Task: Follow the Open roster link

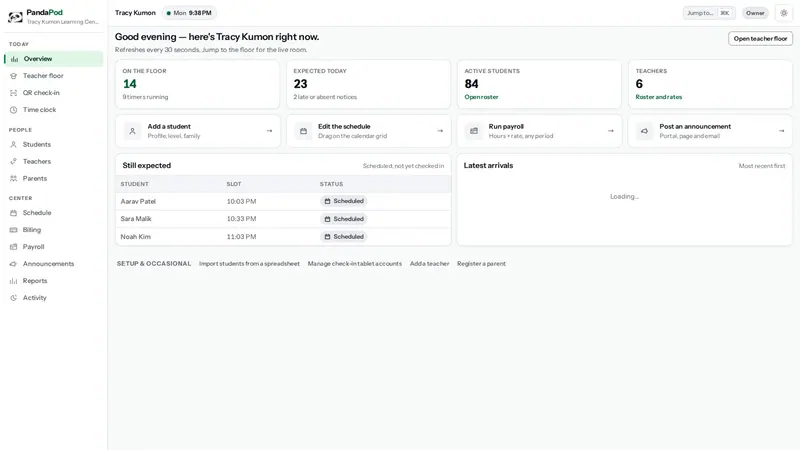Action: click(x=481, y=97)
